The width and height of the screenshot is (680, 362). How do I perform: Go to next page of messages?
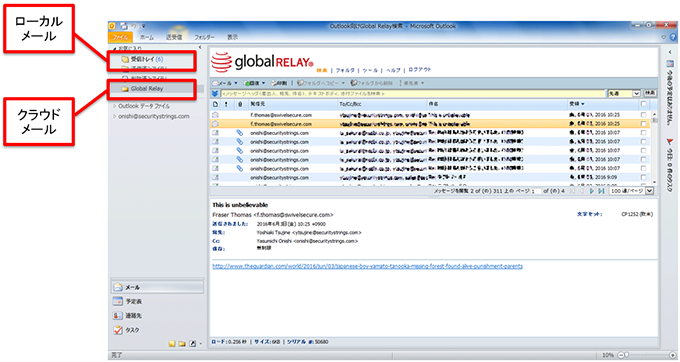[592, 191]
